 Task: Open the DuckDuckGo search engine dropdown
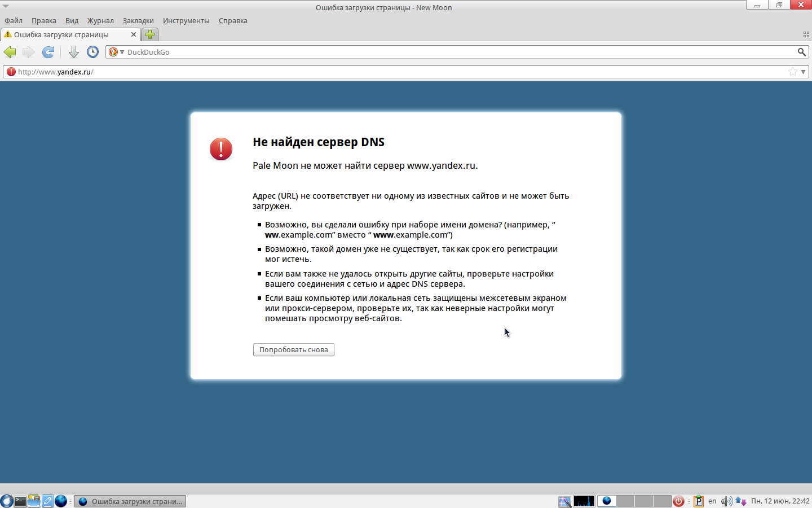click(116, 52)
